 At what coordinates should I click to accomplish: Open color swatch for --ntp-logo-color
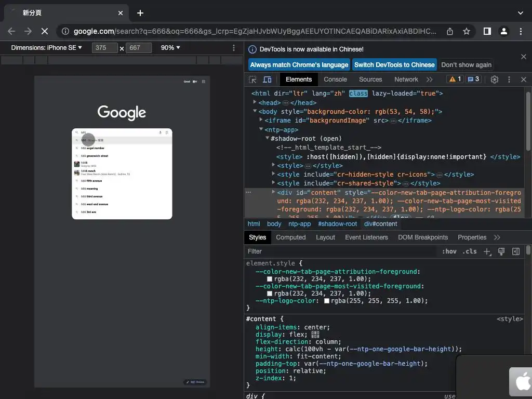click(x=326, y=301)
